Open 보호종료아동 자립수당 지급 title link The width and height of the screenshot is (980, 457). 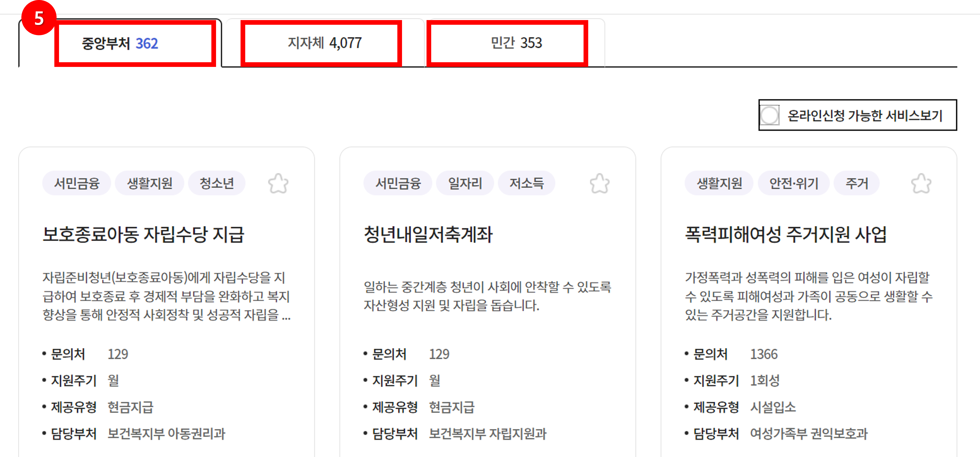tap(143, 234)
